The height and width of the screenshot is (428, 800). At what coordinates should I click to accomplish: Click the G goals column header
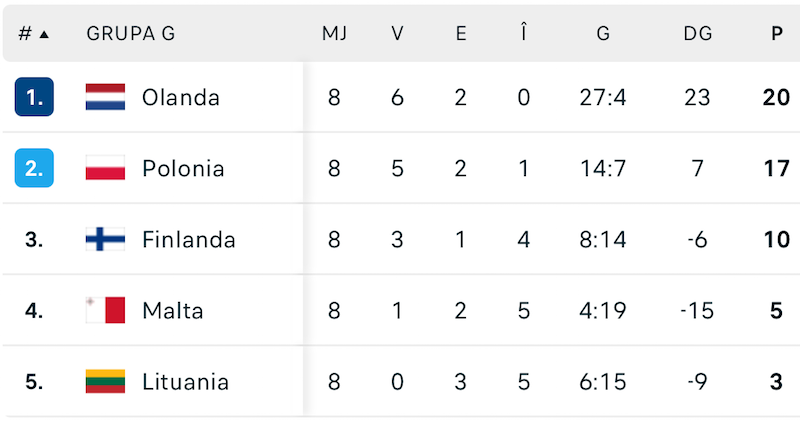coord(603,33)
